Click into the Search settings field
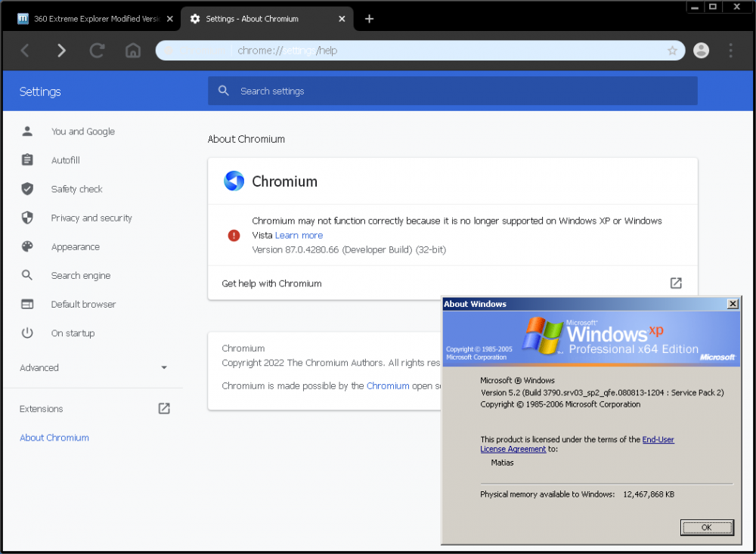 454,91
